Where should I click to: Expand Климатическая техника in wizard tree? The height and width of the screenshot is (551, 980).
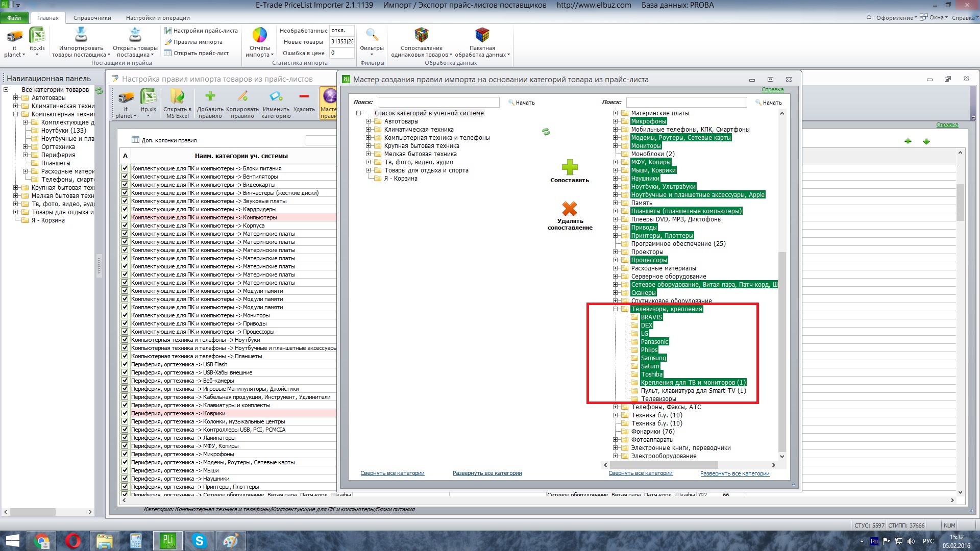point(368,130)
